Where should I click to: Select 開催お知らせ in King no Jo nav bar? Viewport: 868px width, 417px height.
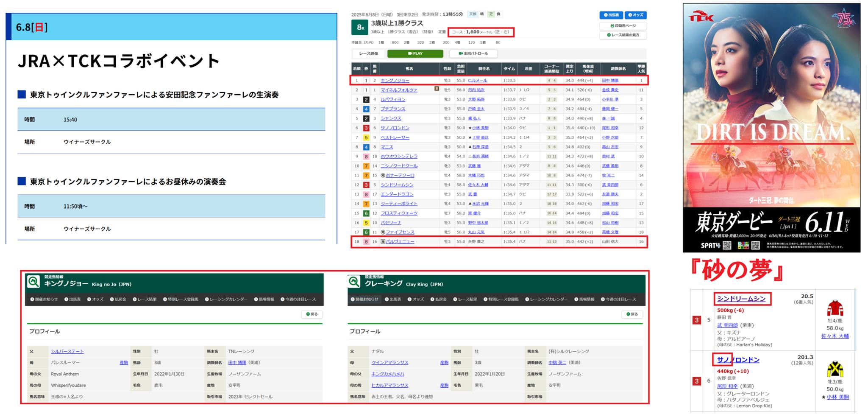coord(44,299)
